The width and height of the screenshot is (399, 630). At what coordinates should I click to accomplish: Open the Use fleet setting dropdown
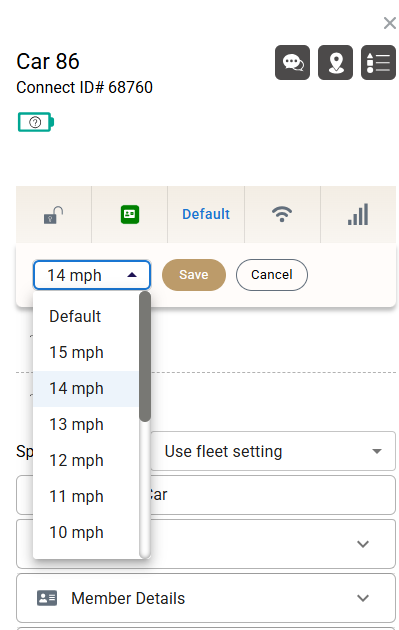tap(273, 451)
